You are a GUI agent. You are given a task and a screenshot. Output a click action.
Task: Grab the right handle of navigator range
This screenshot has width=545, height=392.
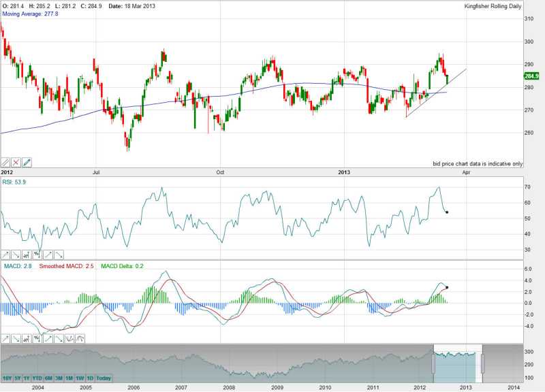[x=482, y=363]
